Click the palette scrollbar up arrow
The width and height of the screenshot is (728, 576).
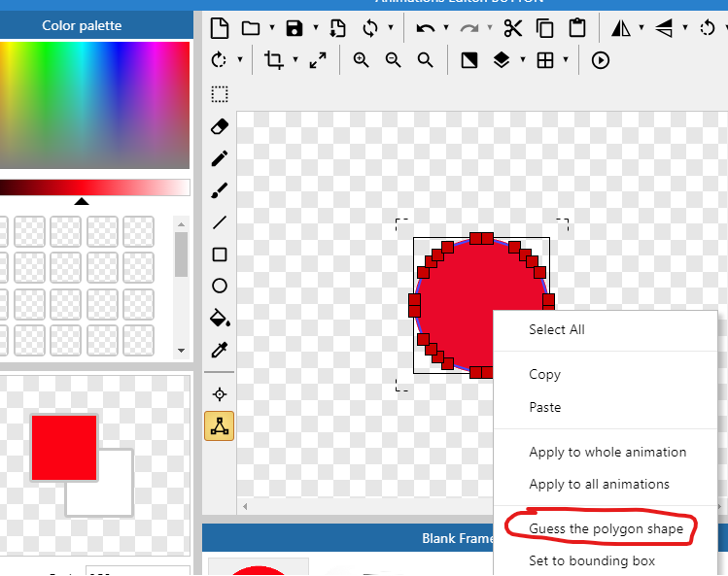tap(182, 224)
